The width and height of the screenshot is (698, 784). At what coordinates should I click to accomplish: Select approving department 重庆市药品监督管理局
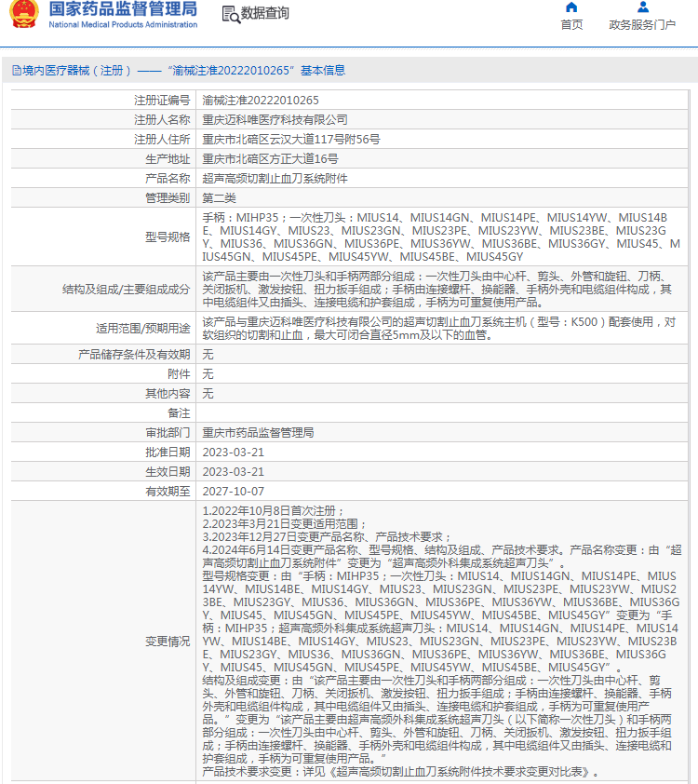point(258,432)
